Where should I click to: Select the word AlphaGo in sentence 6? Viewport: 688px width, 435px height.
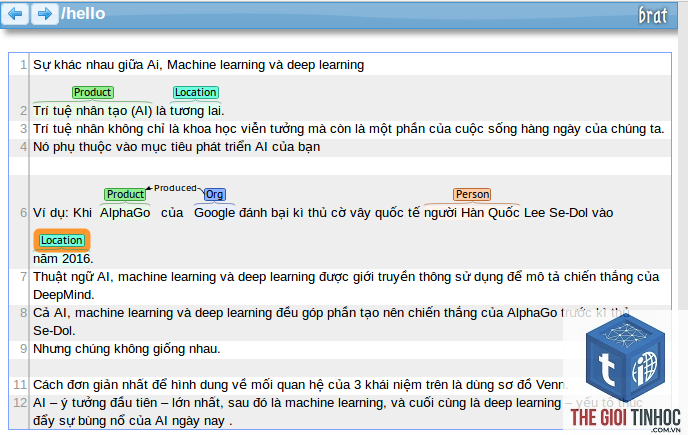pyautogui.click(x=125, y=213)
